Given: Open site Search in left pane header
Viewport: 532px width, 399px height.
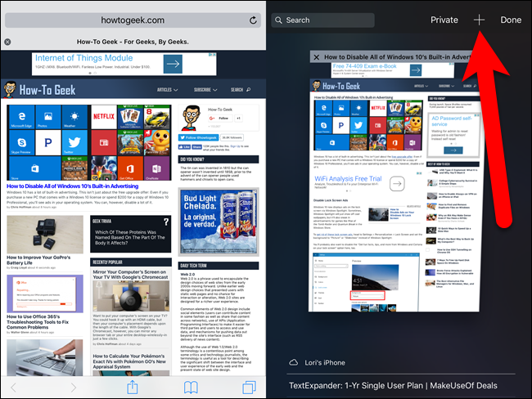Looking at the screenshot, I should [x=241, y=90].
